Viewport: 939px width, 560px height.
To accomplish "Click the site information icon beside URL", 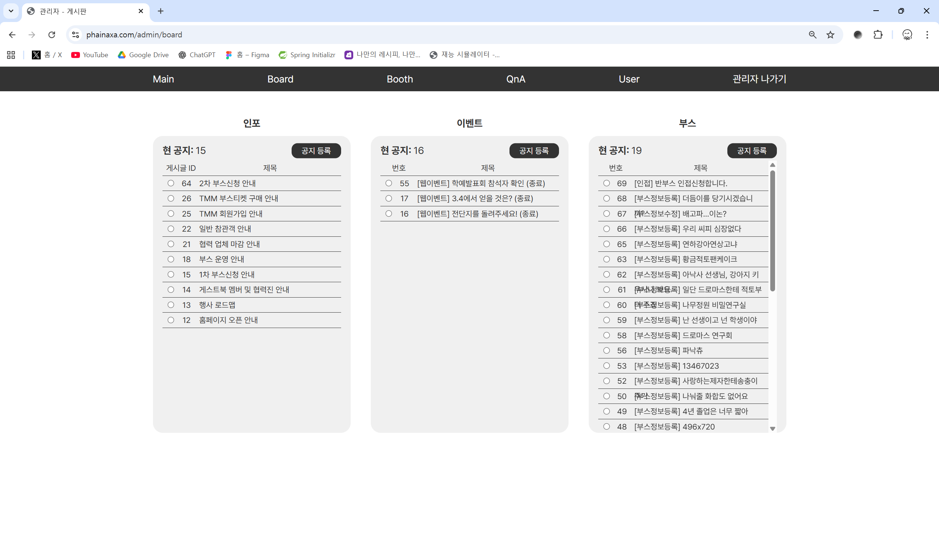I will 76,35.
